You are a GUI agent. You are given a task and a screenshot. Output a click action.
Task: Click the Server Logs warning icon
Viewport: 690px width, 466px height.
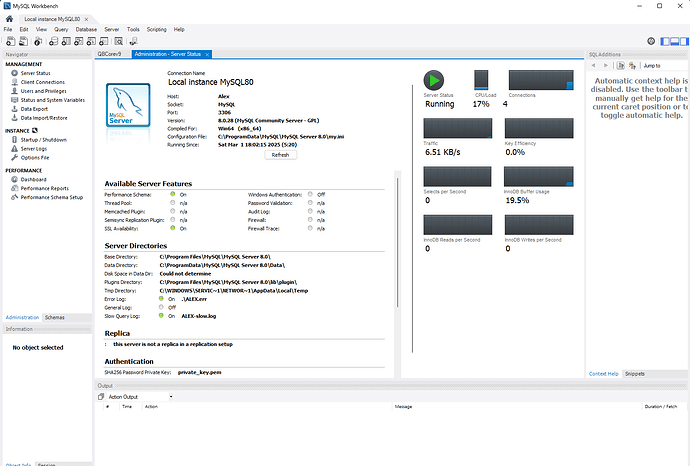click(12, 149)
